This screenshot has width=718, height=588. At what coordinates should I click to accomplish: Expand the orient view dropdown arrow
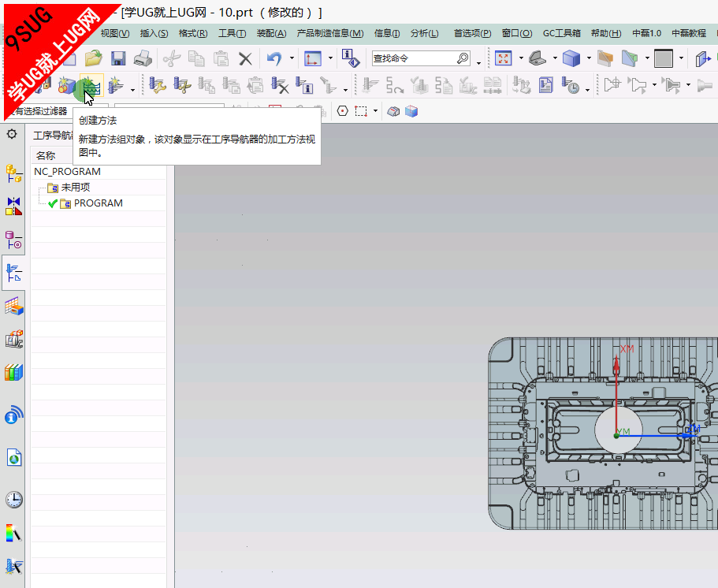pos(555,58)
